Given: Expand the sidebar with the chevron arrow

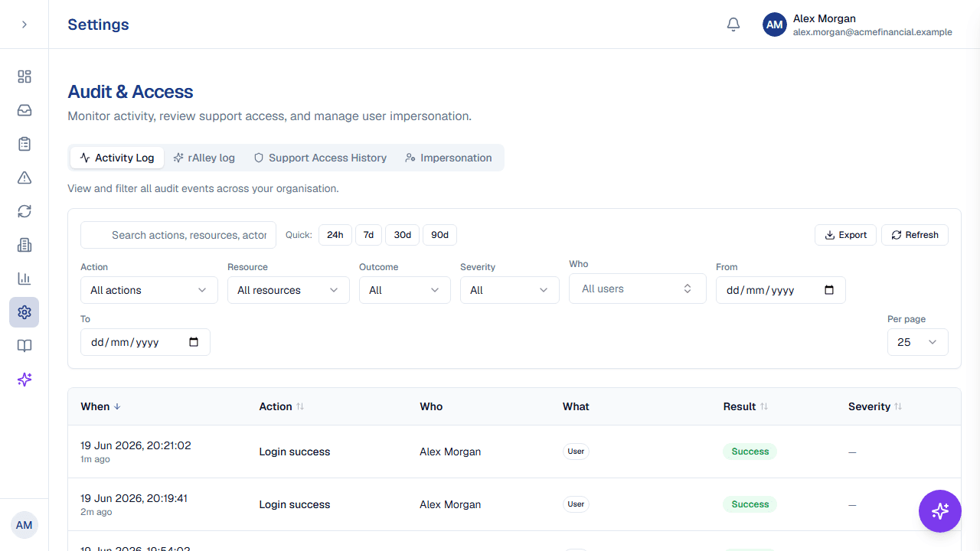Looking at the screenshot, I should tap(24, 24).
